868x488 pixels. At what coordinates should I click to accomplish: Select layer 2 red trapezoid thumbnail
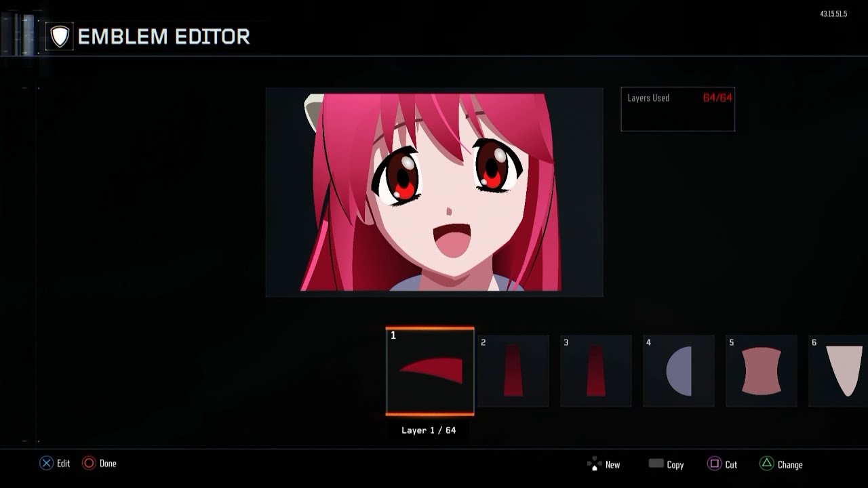[513, 371]
